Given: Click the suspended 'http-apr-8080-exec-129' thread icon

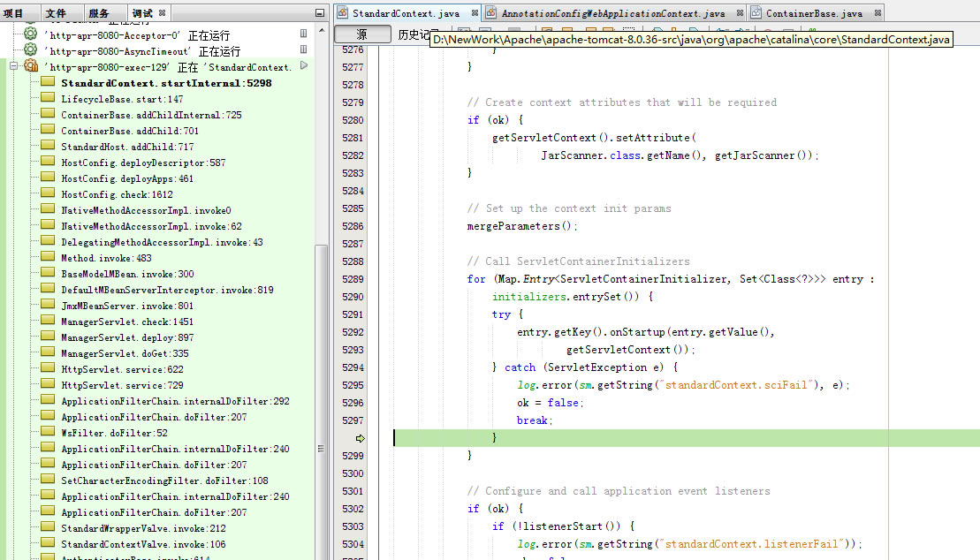Looking at the screenshot, I should (x=31, y=65).
